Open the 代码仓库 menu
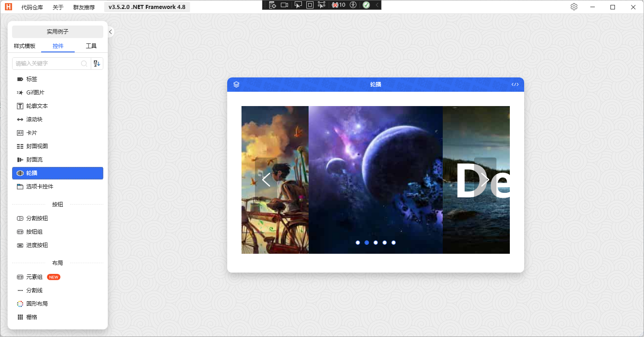 coord(32,7)
